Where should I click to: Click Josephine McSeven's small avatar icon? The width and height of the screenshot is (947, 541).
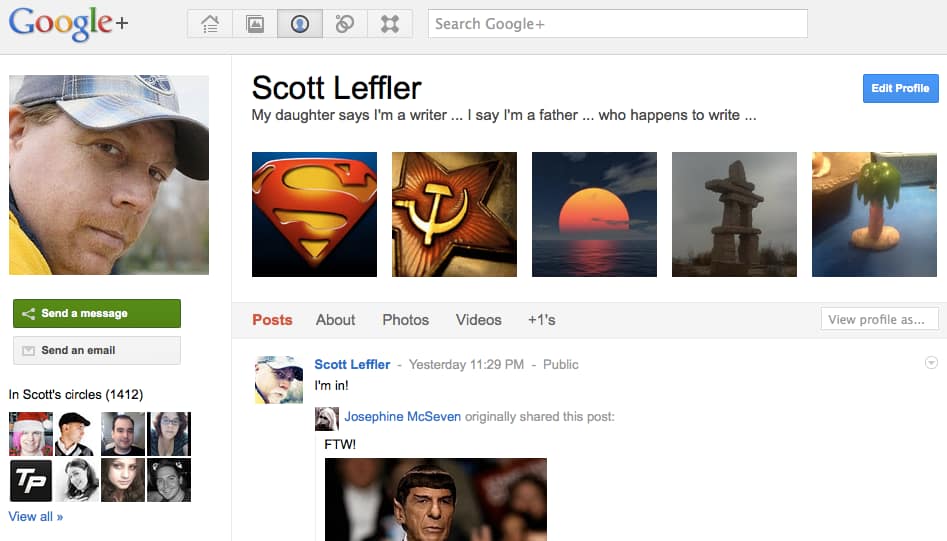coord(327,418)
